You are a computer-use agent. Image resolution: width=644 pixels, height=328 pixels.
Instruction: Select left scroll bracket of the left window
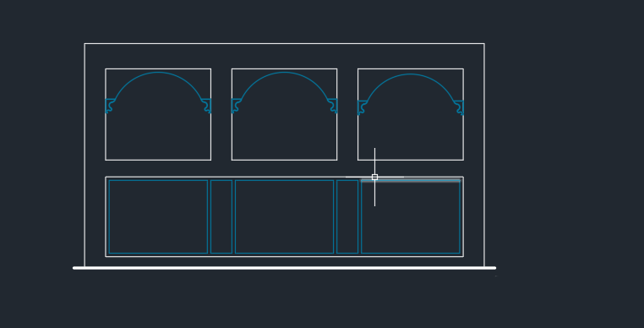tap(110, 106)
